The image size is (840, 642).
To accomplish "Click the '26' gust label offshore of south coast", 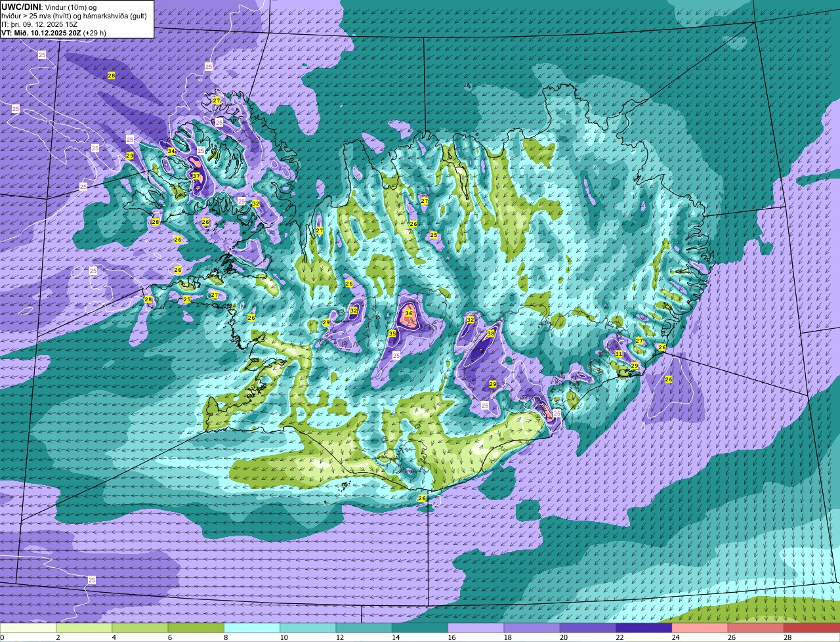I will click(x=422, y=498).
